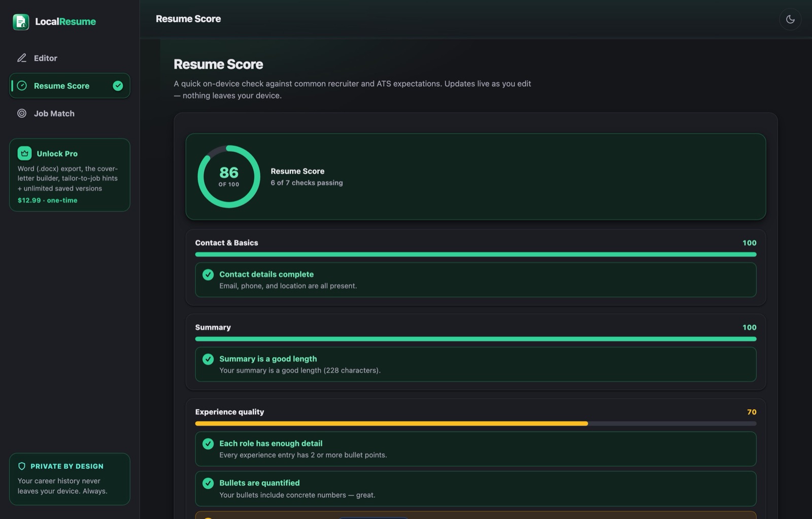Click the Summary is a good length title
The width and height of the screenshot is (812, 519).
point(268,359)
